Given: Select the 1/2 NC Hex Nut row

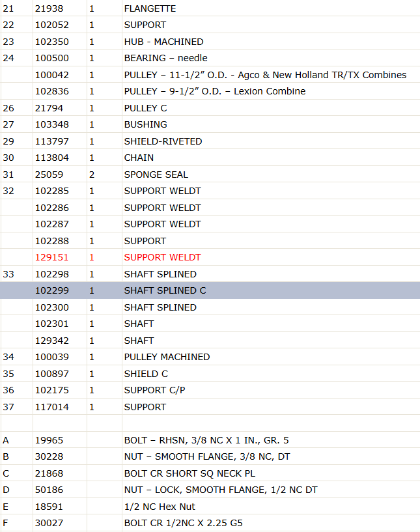Looking at the screenshot, I should click(x=210, y=507).
